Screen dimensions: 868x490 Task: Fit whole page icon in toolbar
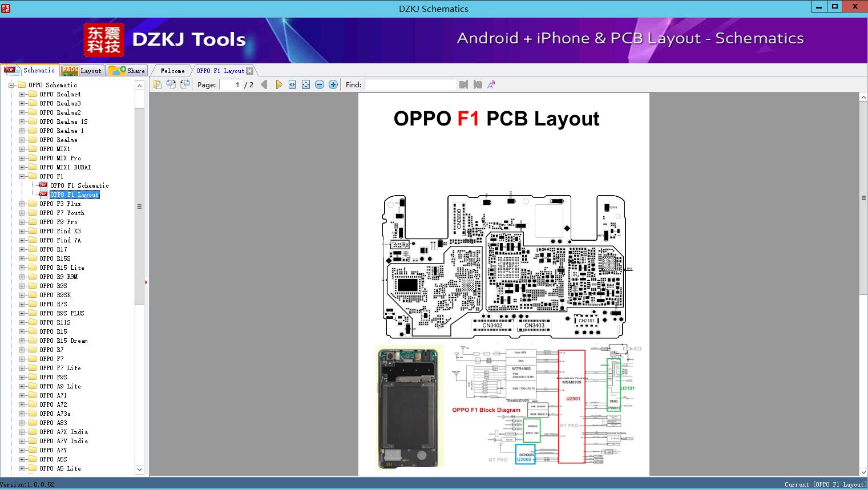(x=306, y=84)
